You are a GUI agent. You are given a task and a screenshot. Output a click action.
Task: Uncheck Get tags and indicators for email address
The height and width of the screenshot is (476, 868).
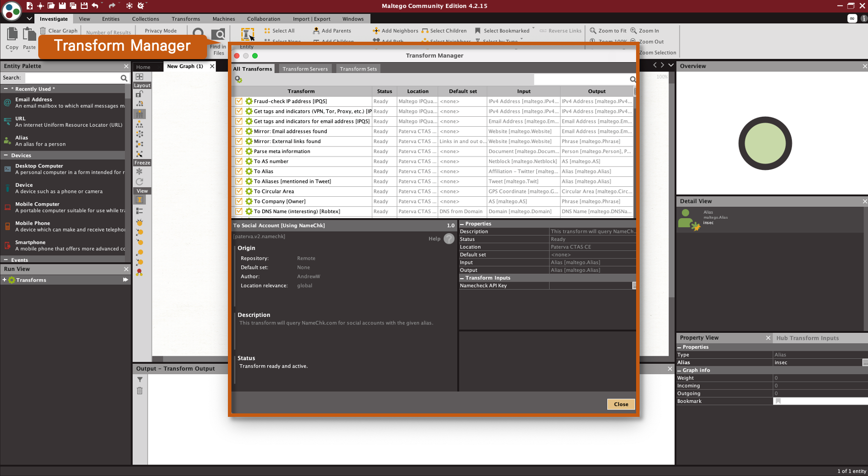239,121
